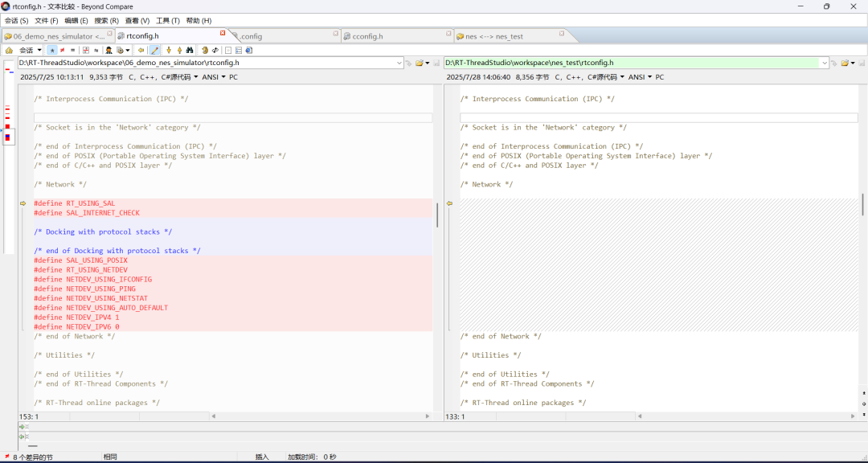Toggle the Show Differences (≠) filter
868x463 pixels.
[63, 50]
